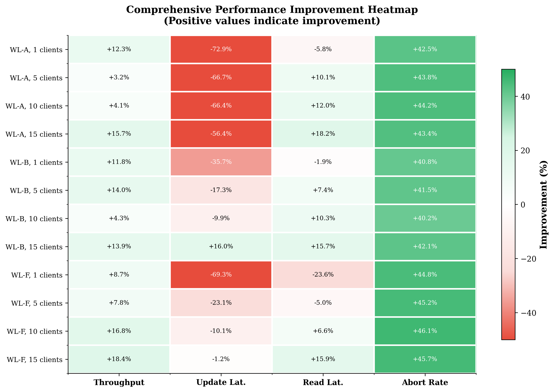Select the Read Lat. axis label
This screenshot has width=554, height=392.
(x=323, y=382)
